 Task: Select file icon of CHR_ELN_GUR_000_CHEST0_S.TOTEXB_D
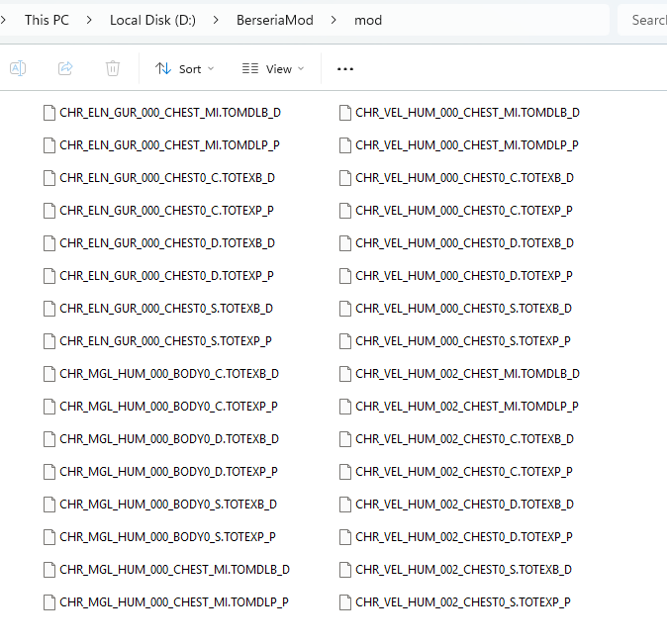(x=49, y=309)
